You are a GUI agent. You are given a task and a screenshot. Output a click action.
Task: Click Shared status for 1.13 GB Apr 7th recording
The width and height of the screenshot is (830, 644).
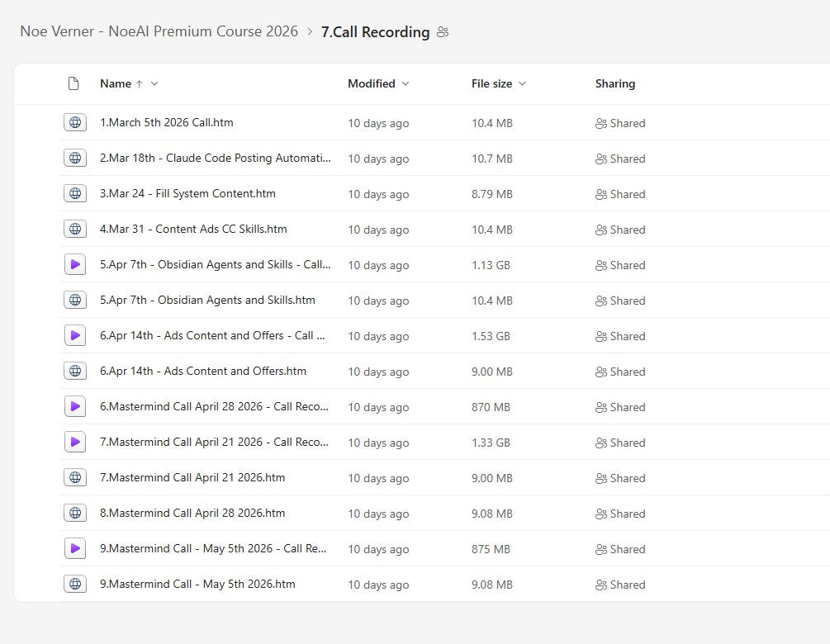tap(620, 265)
